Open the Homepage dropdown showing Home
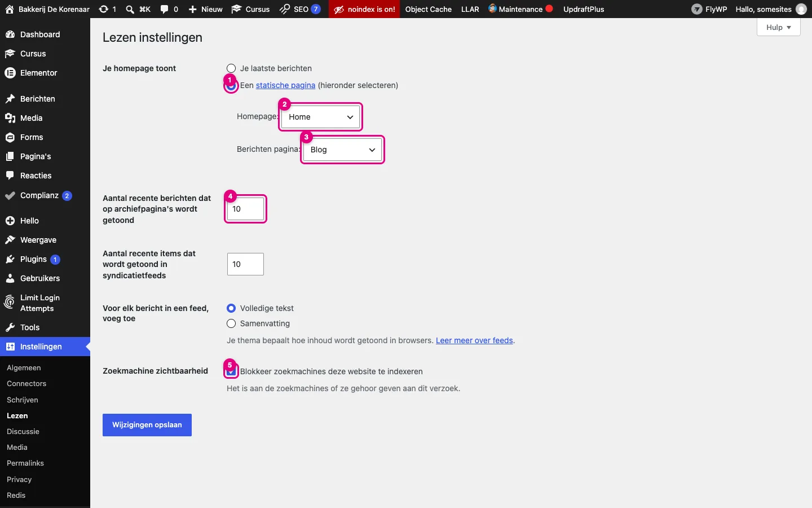Screen dimensions: 812x508 pyautogui.click(x=320, y=117)
